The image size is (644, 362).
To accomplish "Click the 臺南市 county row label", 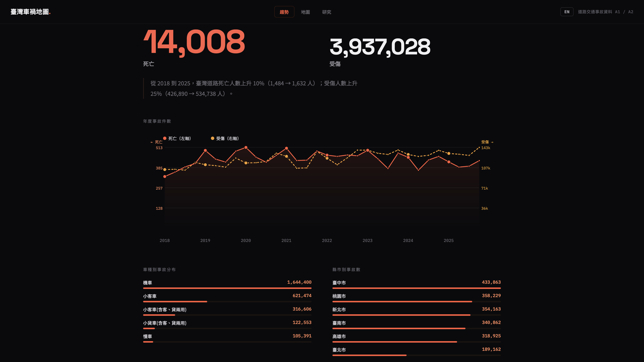I will [339, 323].
